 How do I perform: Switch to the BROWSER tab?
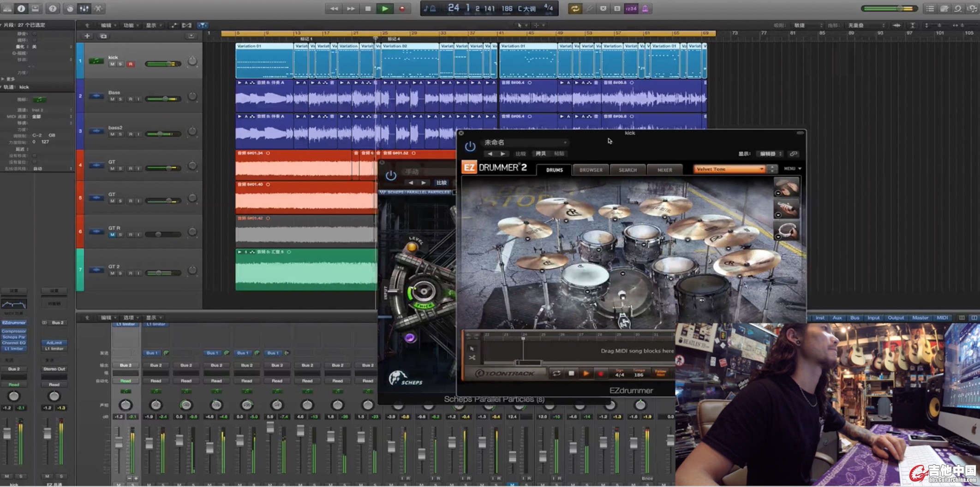coord(591,170)
